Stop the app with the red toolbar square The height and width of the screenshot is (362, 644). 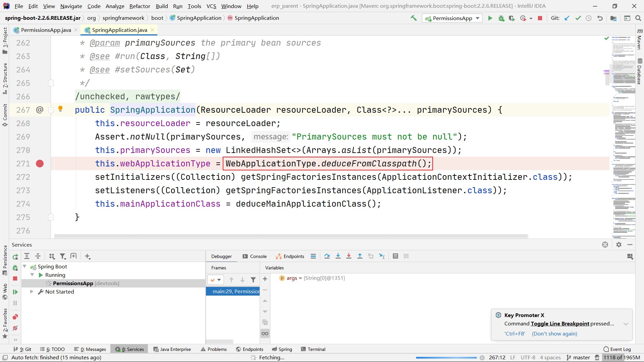540,18
